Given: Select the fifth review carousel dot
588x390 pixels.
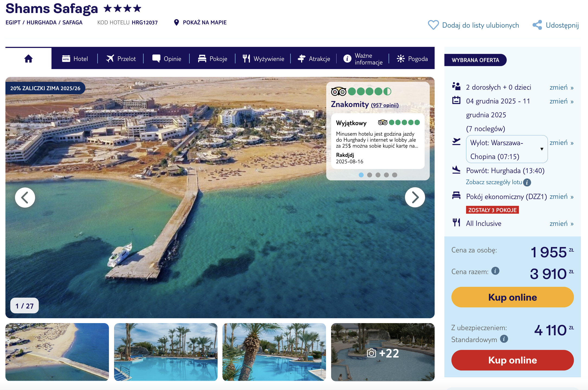Looking at the screenshot, I should (x=395, y=175).
